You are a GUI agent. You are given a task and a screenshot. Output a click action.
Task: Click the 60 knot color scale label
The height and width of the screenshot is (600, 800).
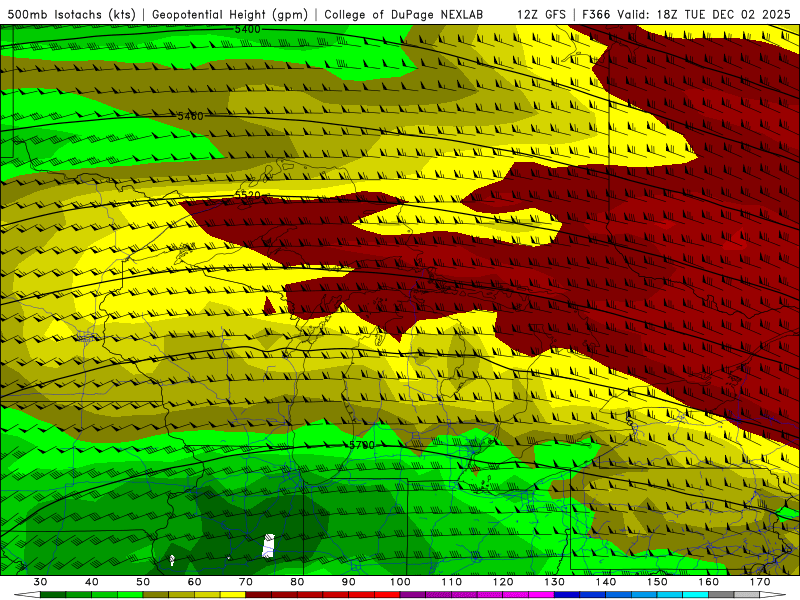[194, 582]
